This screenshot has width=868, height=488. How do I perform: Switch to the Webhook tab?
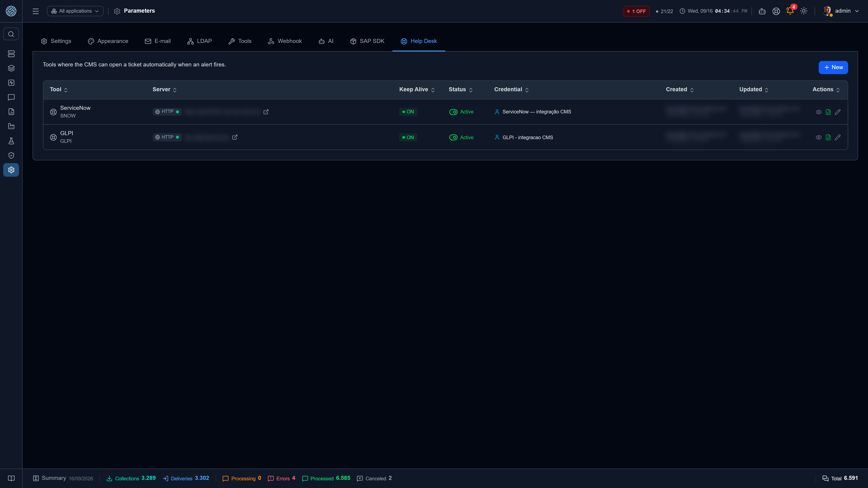click(285, 41)
